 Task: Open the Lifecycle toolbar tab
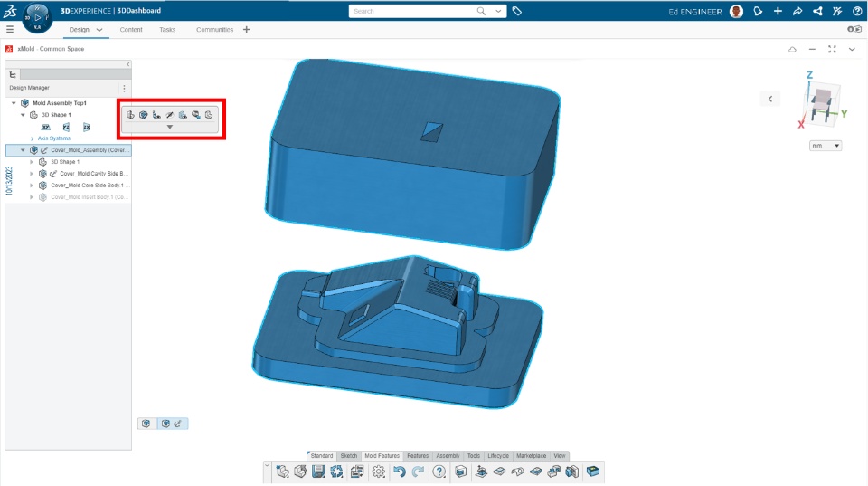pos(498,455)
